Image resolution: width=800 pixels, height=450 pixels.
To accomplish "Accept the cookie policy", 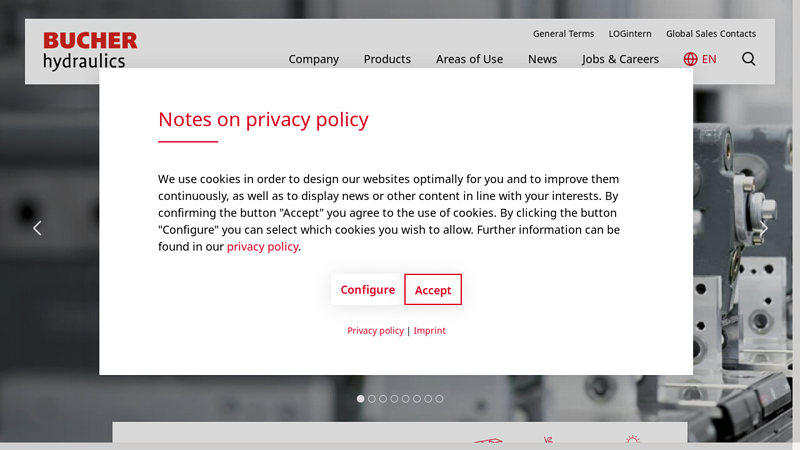I will (x=433, y=290).
